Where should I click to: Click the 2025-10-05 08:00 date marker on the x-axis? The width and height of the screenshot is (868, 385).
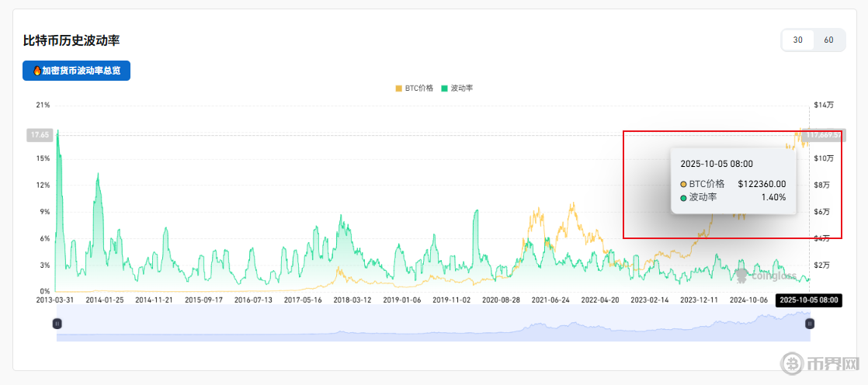(809, 299)
